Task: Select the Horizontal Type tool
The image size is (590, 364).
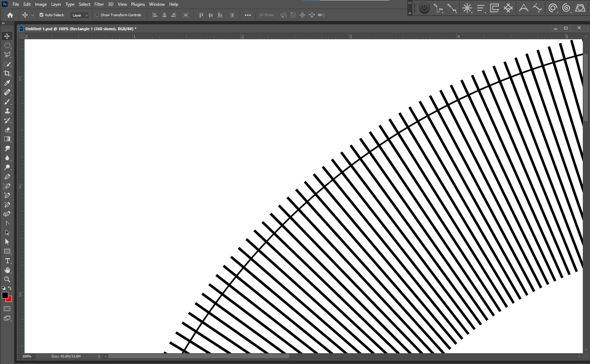Action: 7,261
